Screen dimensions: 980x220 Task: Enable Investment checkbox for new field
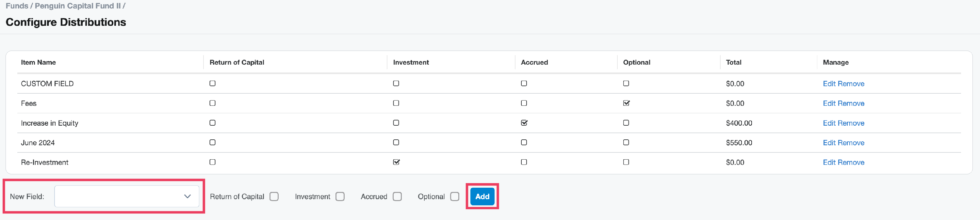pyautogui.click(x=340, y=196)
